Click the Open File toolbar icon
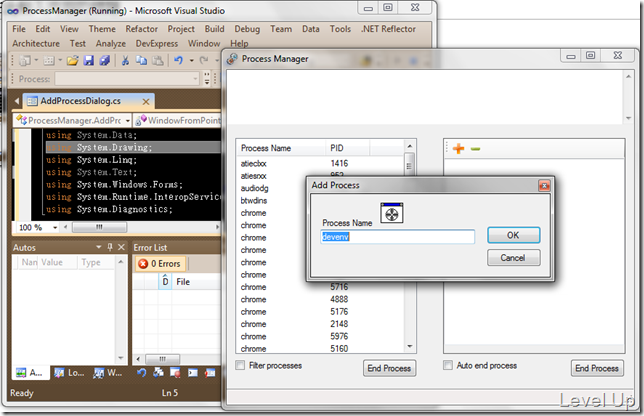This screenshot has width=644, height=416. coord(73,61)
